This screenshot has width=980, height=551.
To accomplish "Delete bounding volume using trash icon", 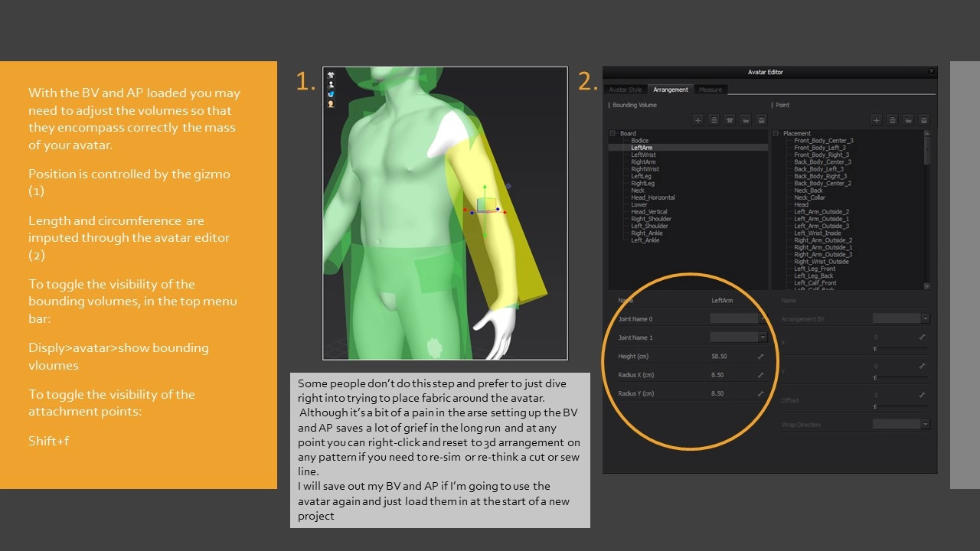I will click(714, 120).
